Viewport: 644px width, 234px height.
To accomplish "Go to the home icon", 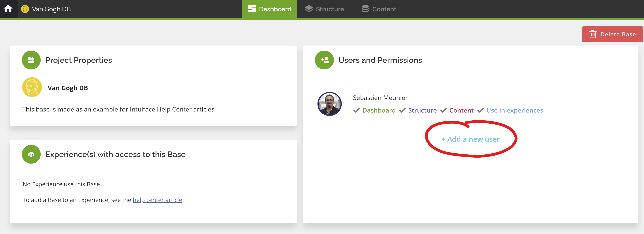I will coord(8,9).
